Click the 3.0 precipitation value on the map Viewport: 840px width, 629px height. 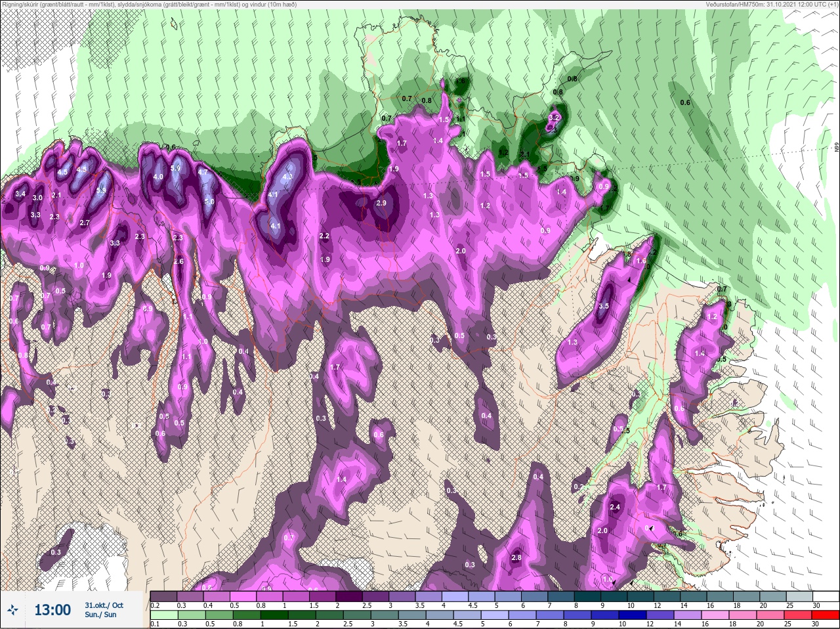[37, 198]
